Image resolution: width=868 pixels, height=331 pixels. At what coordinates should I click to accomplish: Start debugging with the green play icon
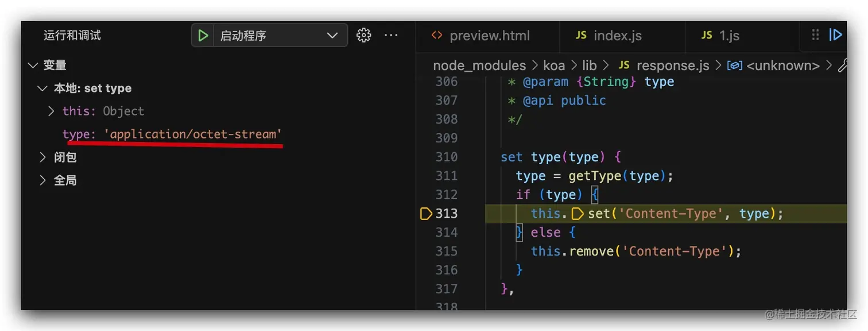pos(203,35)
